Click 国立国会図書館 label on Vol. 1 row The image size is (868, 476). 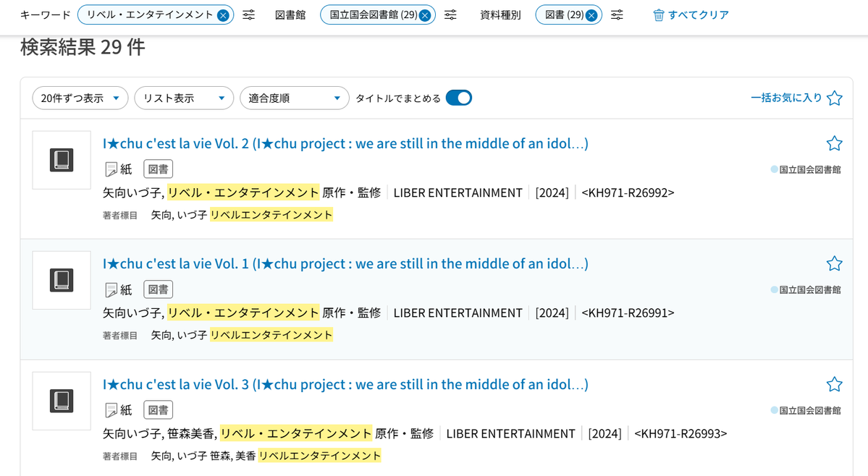(810, 289)
